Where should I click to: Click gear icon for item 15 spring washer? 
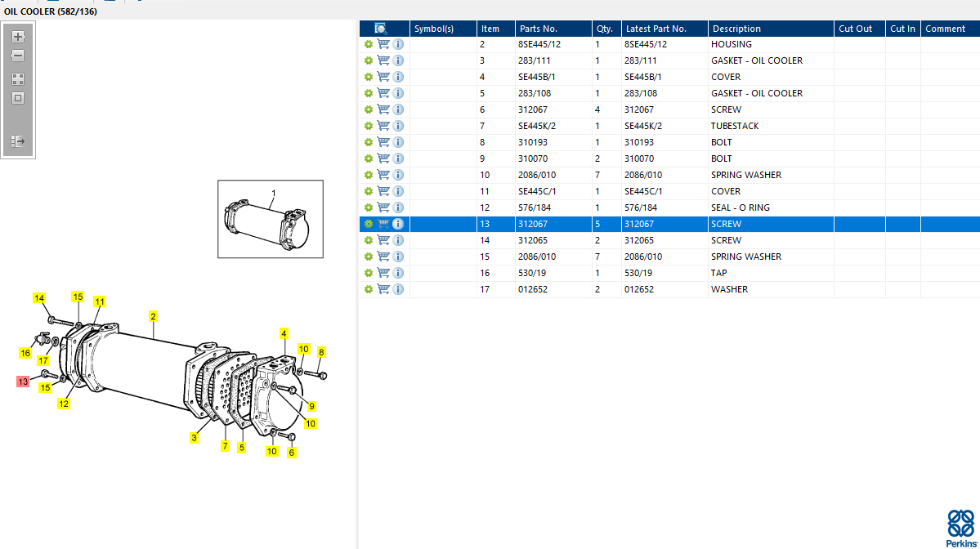click(369, 257)
